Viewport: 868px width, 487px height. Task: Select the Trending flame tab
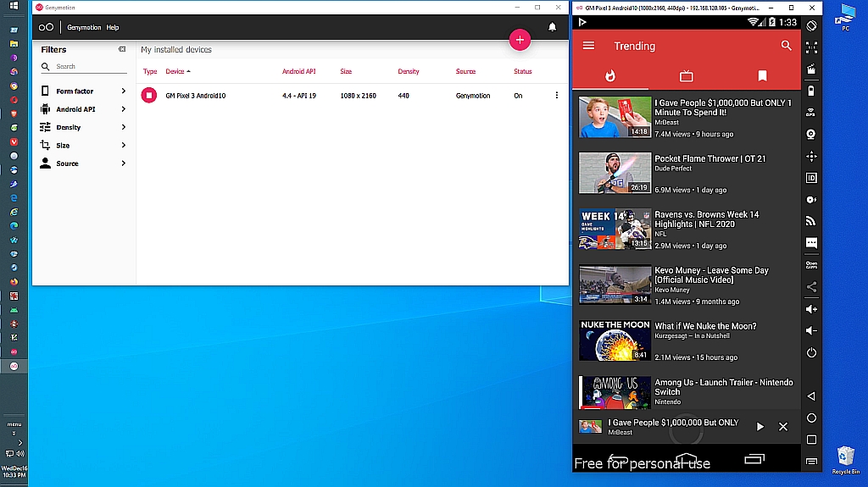pos(610,76)
